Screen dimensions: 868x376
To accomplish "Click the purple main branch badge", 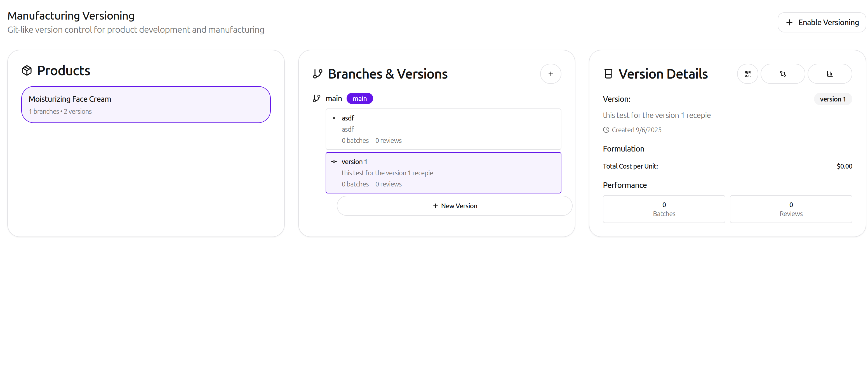I will click(359, 99).
